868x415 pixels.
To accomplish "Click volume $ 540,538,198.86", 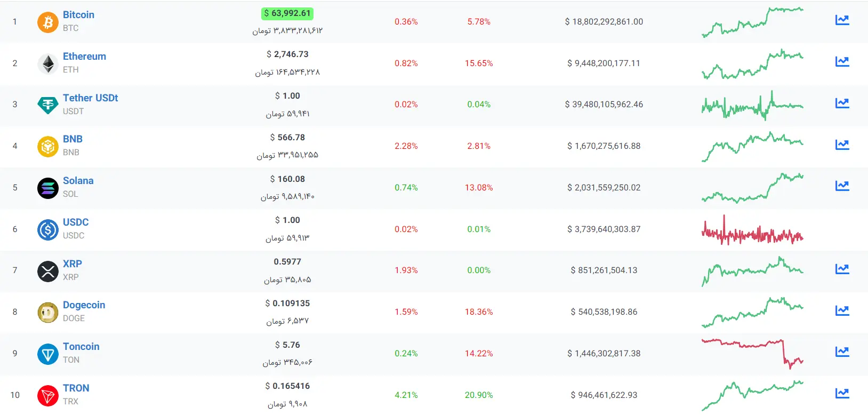I will (x=604, y=312).
